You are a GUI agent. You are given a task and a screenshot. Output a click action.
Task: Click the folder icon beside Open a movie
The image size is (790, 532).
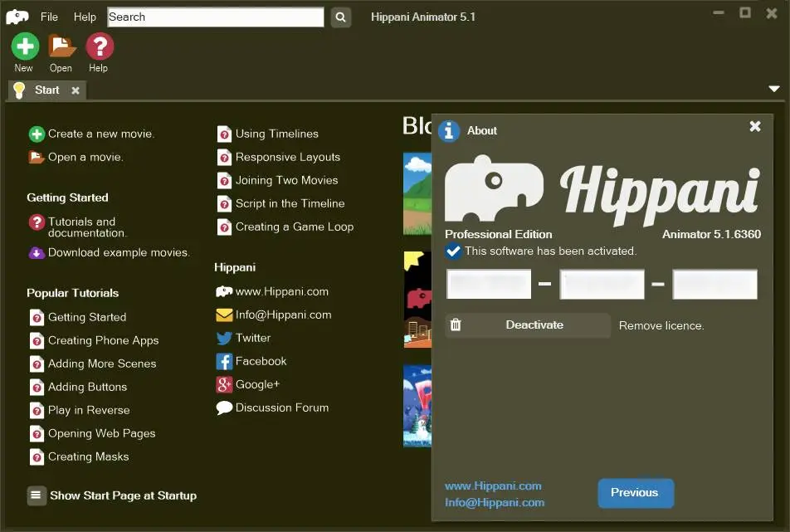pos(37,157)
